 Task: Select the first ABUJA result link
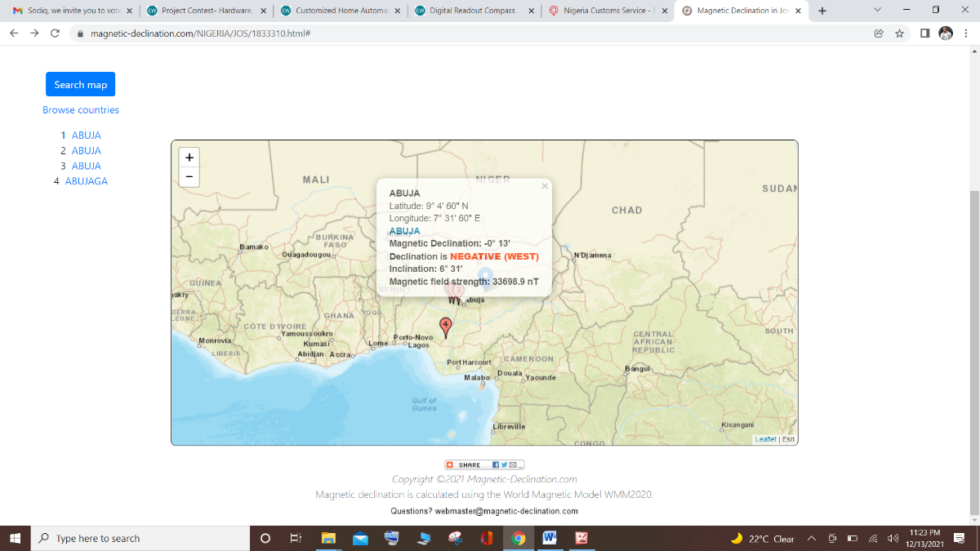click(87, 136)
